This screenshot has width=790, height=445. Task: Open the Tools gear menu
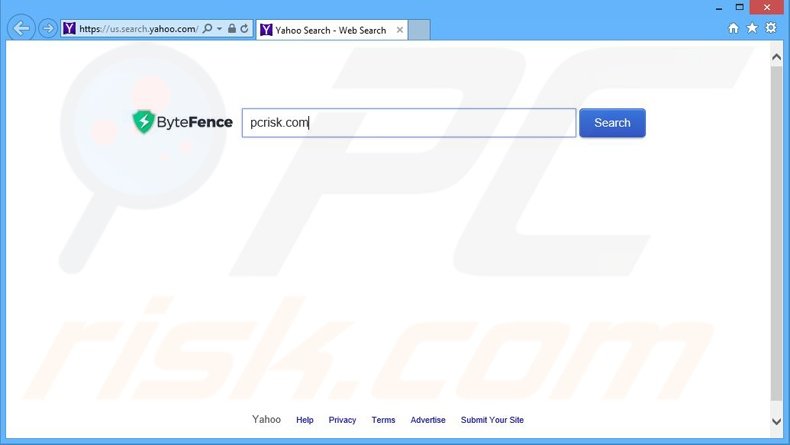771,28
